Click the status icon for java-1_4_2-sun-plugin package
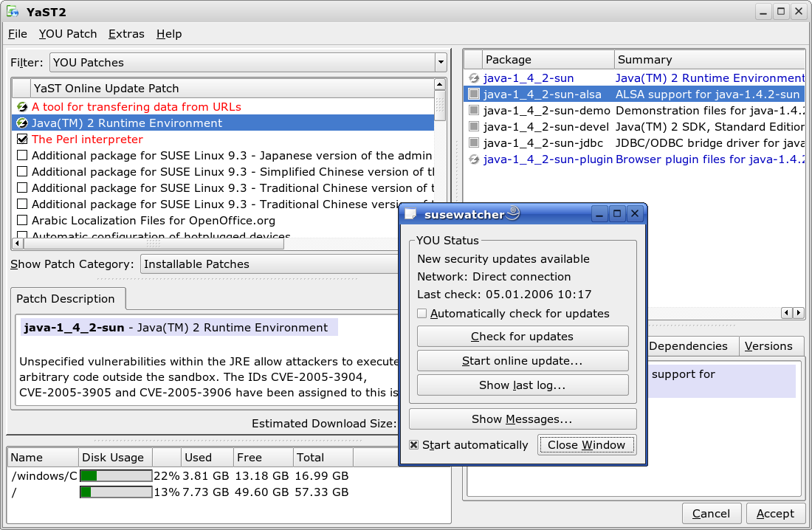This screenshot has height=530, width=812. click(474, 159)
